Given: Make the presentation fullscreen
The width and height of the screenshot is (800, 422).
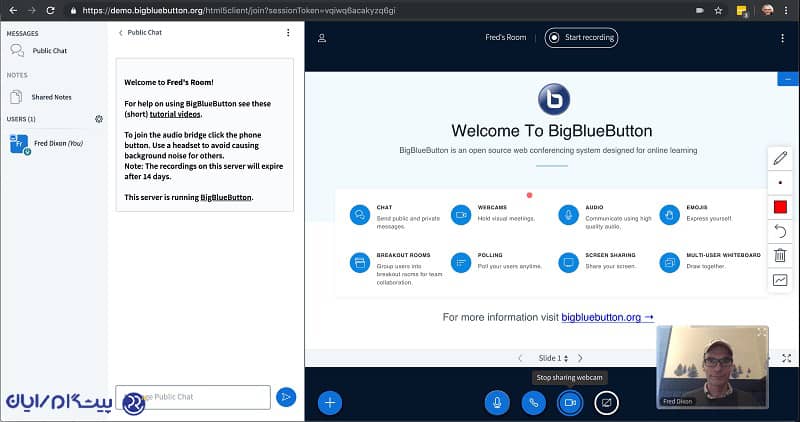Looking at the screenshot, I should tap(787, 359).
